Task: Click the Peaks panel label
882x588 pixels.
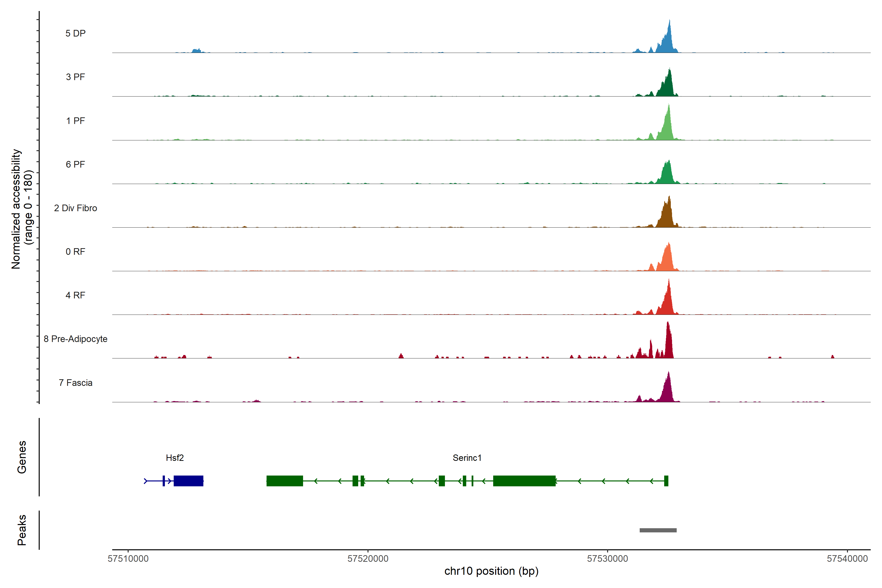Action: click(22, 529)
